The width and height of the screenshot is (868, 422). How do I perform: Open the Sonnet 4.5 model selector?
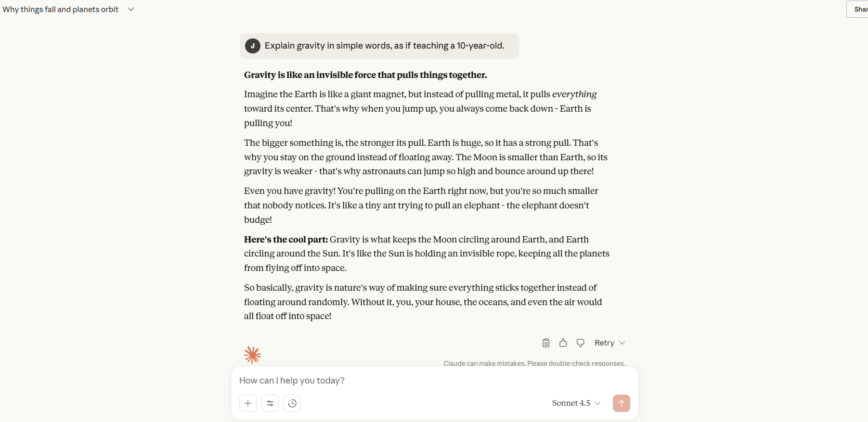[576, 403]
